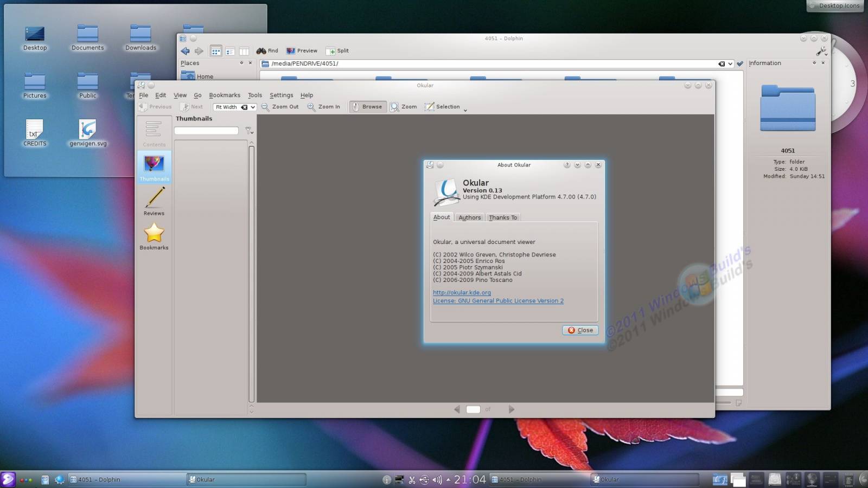Click the Previous page toolbar button

point(155,107)
